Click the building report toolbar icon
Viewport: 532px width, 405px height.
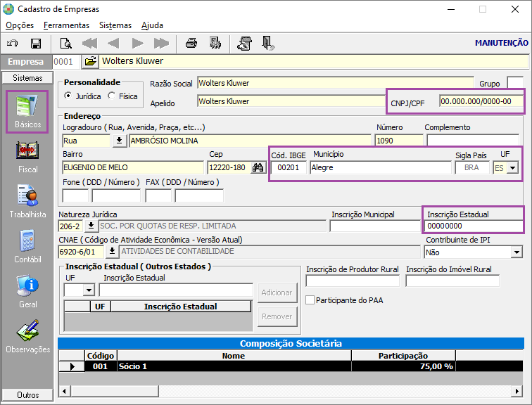coord(215,43)
